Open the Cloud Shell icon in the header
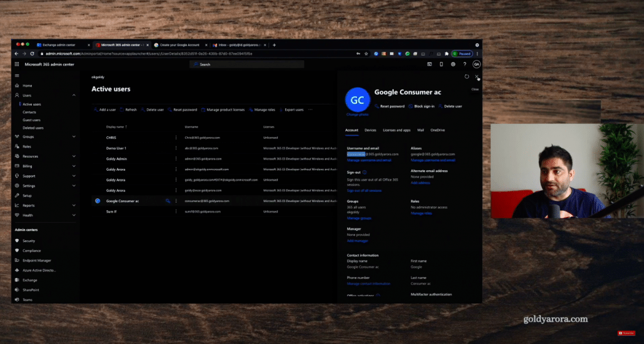 [x=429, y=64]
